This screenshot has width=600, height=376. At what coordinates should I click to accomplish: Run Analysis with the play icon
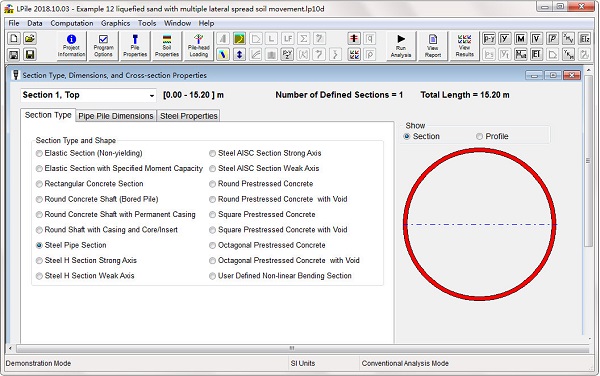[401, 46]
